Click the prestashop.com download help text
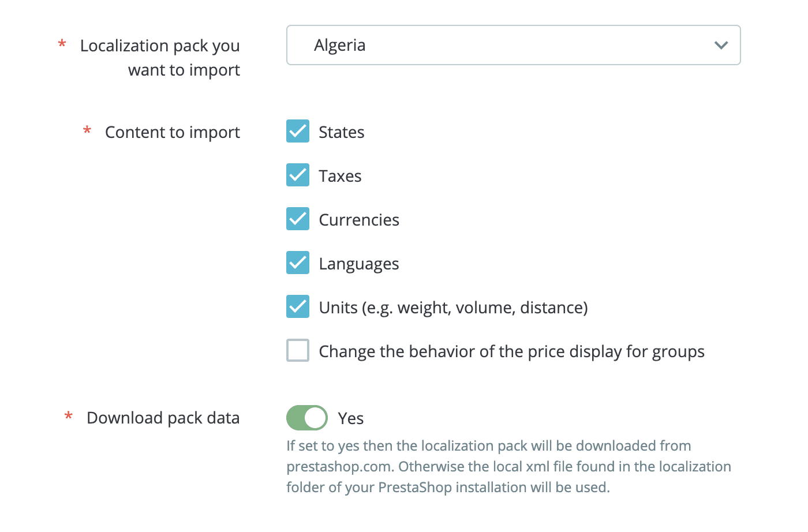The image size is (808, 532). pyautogui.click(x=508, y=466)
